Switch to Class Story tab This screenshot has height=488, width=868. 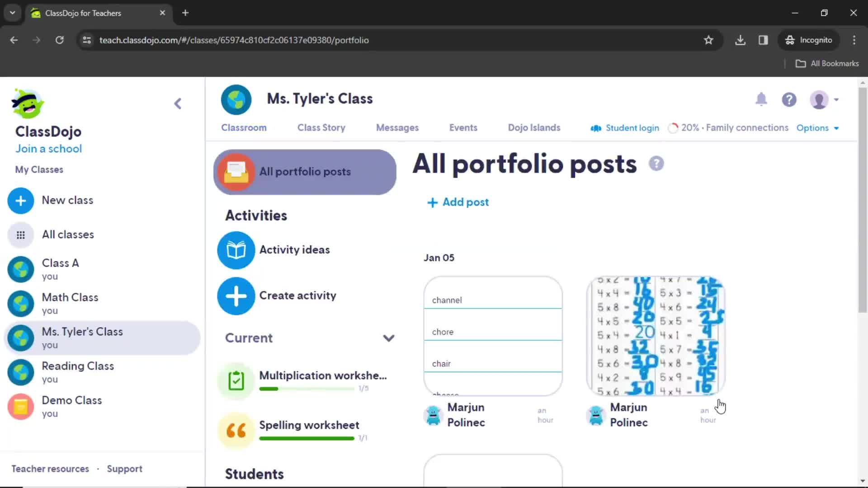click(x=321, y=127)
